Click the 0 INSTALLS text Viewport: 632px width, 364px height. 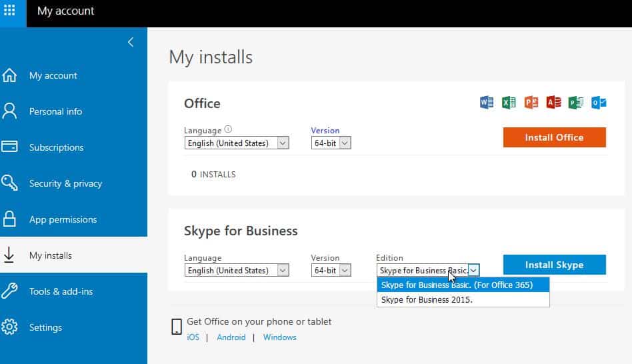213,174
